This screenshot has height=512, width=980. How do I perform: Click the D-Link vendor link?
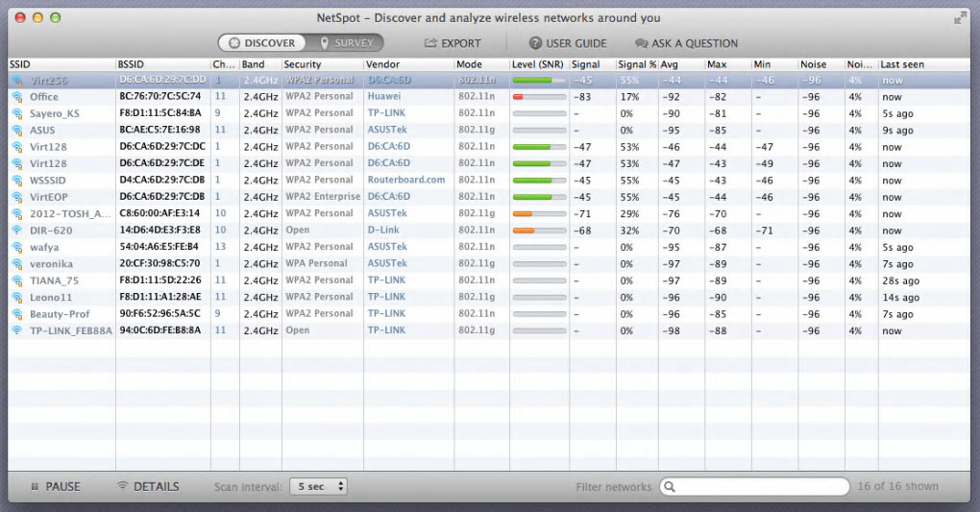coord(383,230)
